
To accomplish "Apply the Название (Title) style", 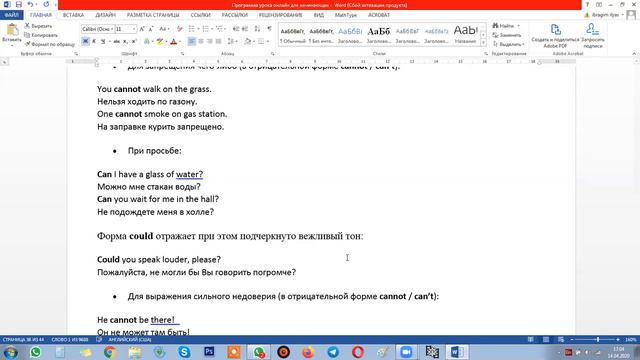I will 465,35.
